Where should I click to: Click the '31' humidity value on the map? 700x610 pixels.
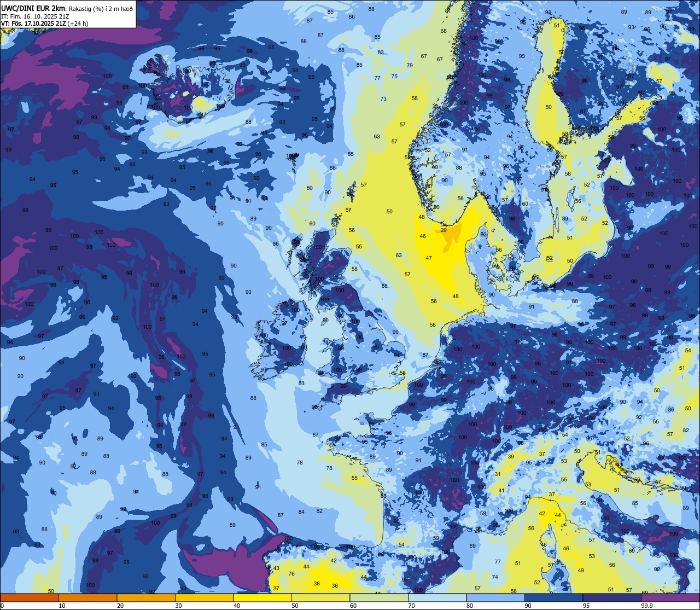tap(498, 474)
